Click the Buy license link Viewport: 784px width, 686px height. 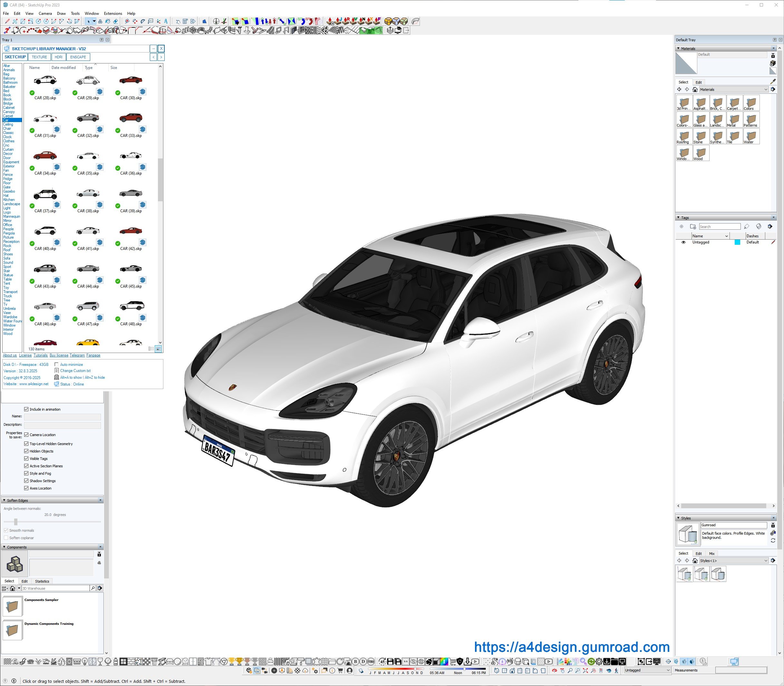tap(59, 355)
